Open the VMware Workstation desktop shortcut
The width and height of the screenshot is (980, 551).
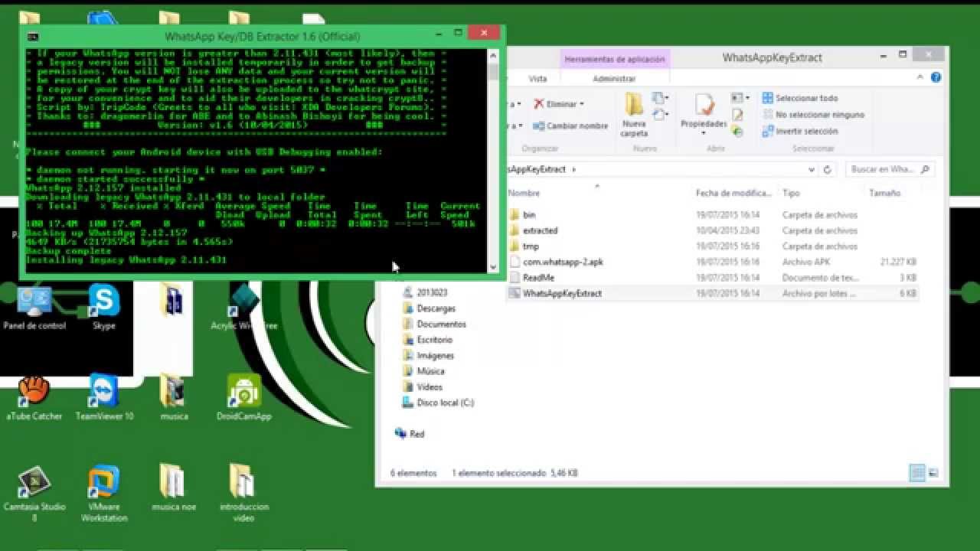coord(104,494)
